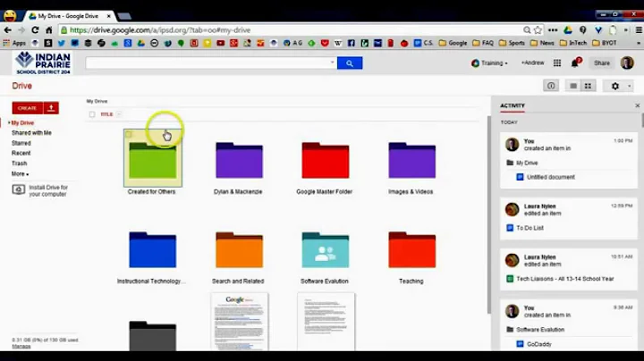
Task: Select the My Drive - Google Drive browser tab
Action: point(68,16)
